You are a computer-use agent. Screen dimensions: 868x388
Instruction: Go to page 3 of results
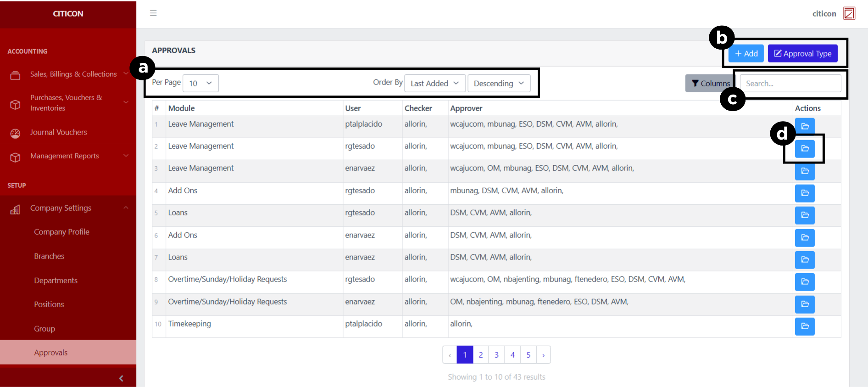(496, 355)
